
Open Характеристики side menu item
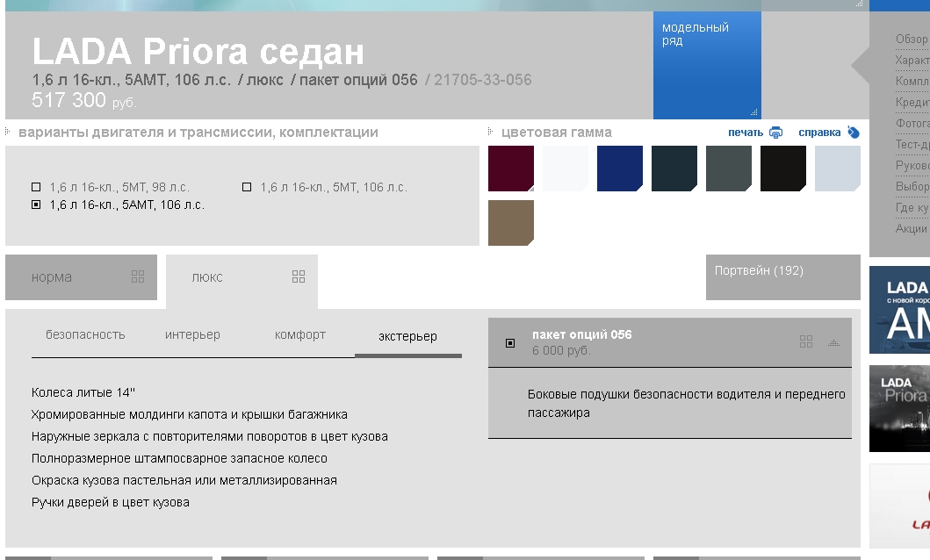point(912,61)
